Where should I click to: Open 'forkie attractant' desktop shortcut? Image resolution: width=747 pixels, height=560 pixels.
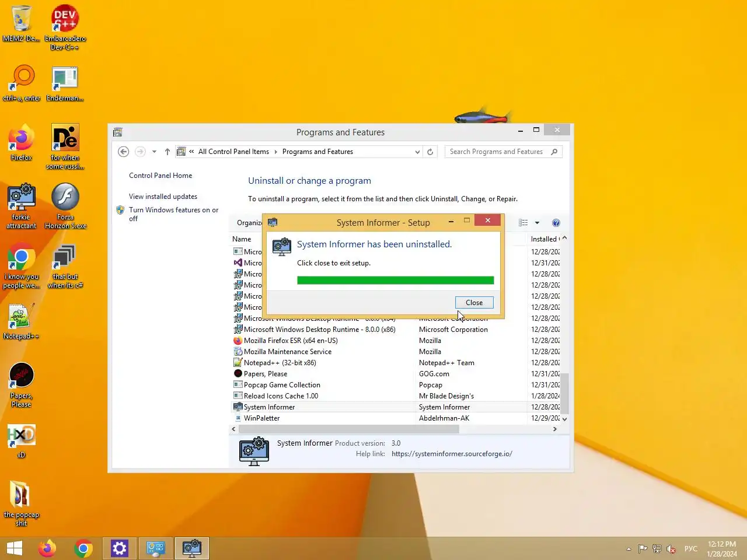tap(21, 206)
